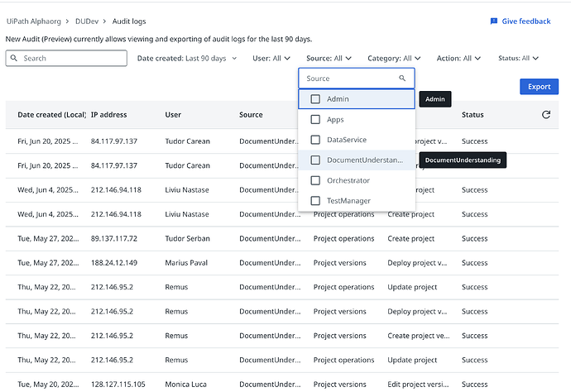Open the Status filter dropdown

[x=518, y=58]
